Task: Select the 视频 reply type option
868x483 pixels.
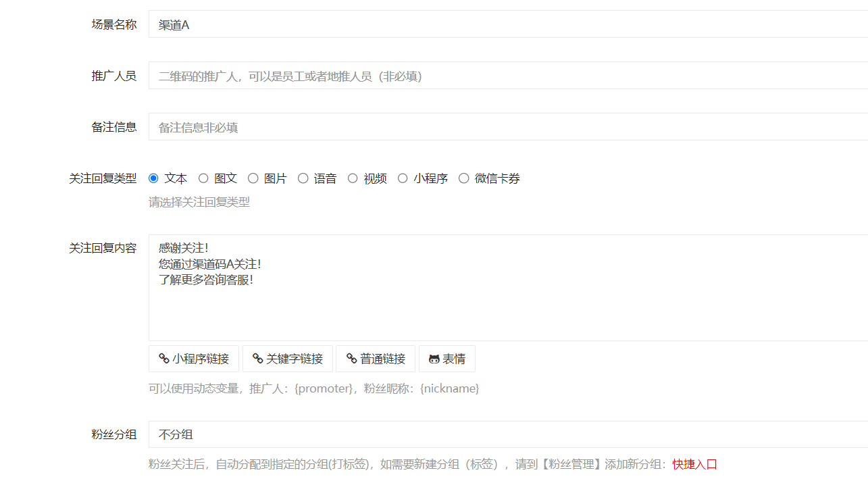Action: pos(353,178)
